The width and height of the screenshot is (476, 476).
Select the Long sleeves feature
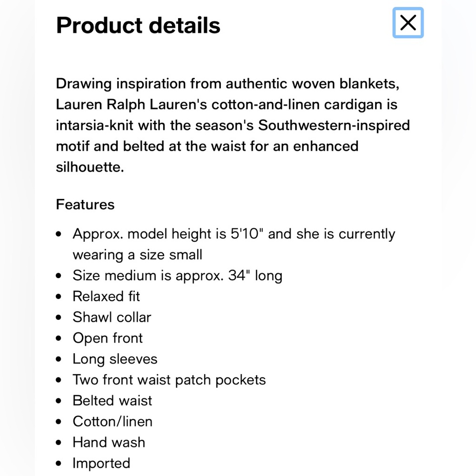[115, 359]
